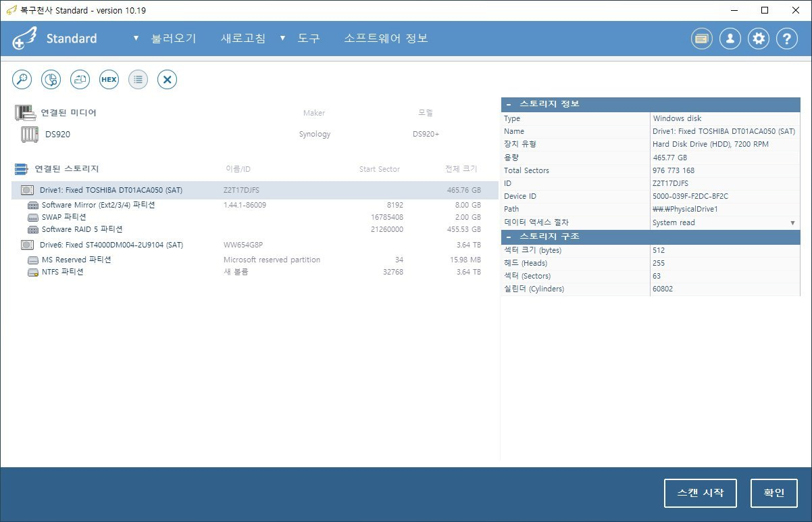Select the Software Mirror (Ext2/3/4) partition row
This screenshot has height=522, width=812.
coord(255,206)
